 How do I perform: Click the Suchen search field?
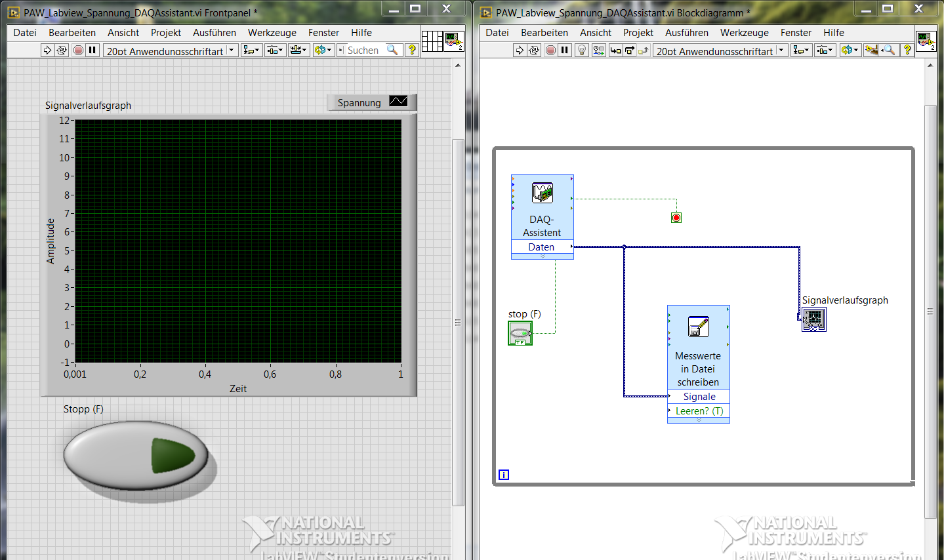[363, 50]
